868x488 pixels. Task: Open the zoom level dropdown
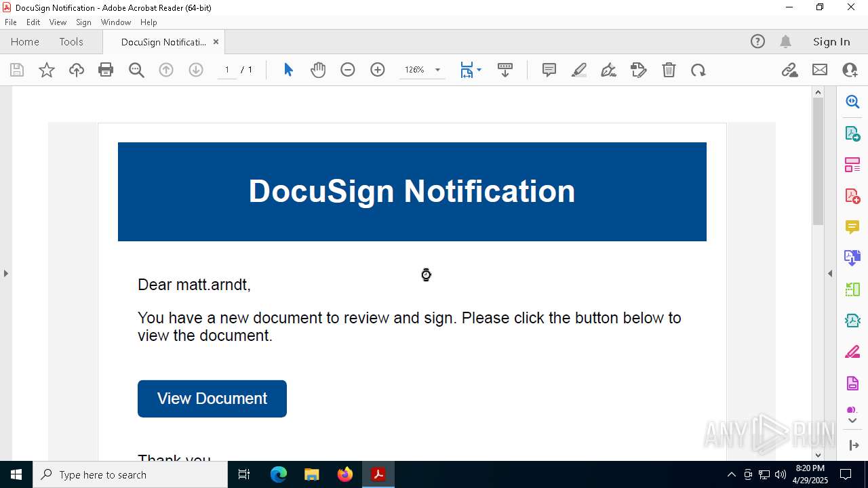[x=437, y=70]
